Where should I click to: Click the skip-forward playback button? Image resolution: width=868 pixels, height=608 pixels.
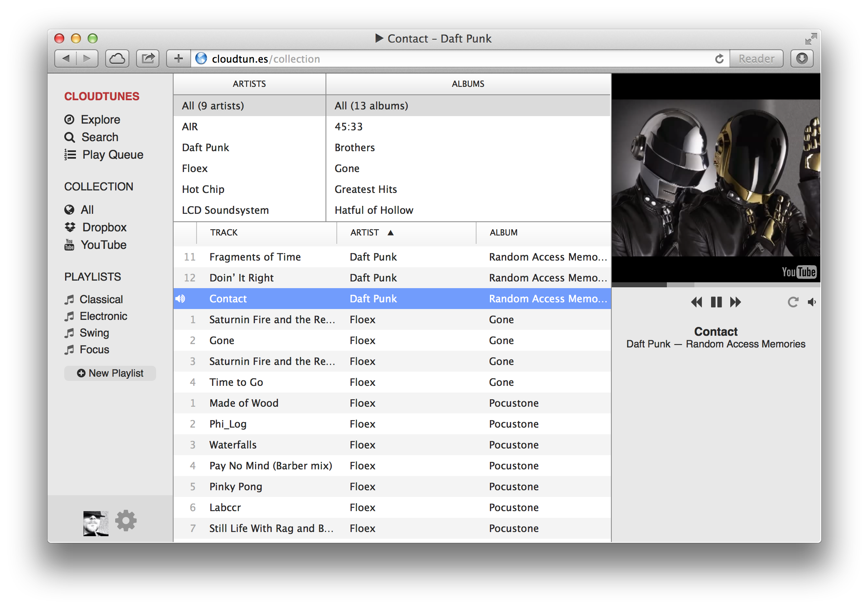(737, 302)
